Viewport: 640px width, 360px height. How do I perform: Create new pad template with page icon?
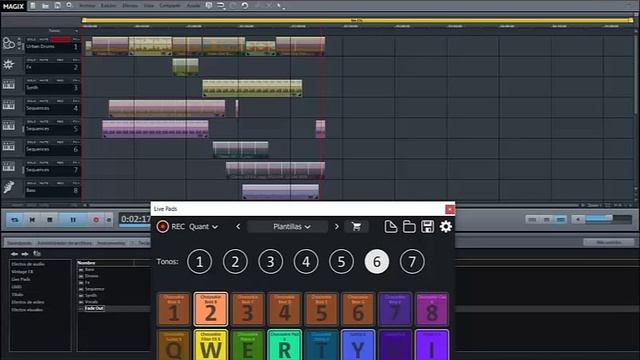click(x=391, y=227)
